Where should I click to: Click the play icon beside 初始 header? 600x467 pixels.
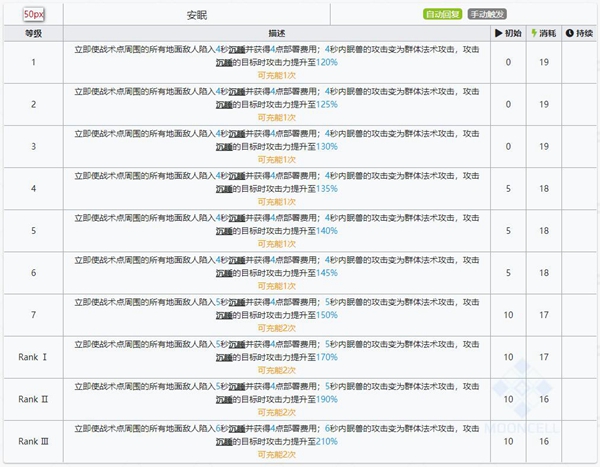pos(498,33)
